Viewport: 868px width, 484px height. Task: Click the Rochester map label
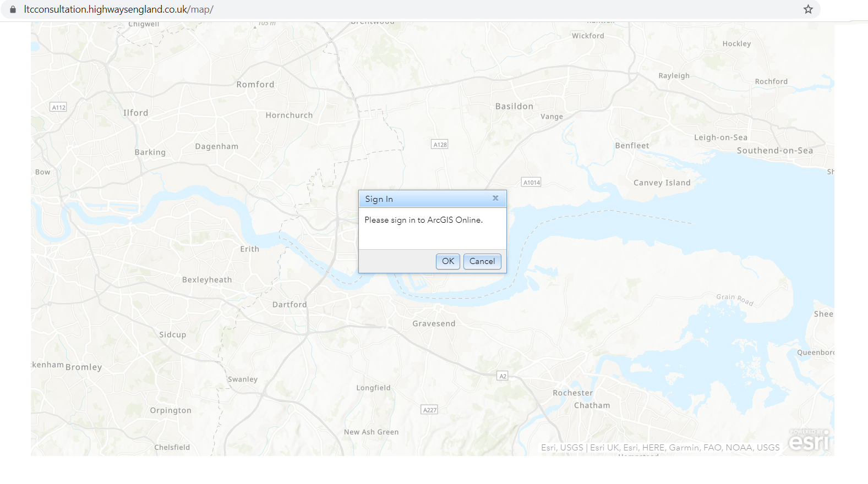[573, 393]
